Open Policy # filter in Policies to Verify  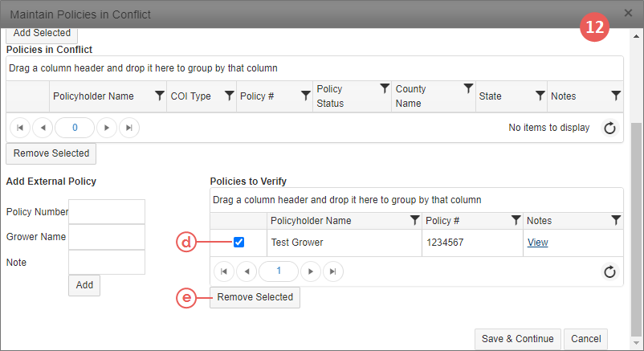point(516,220)
